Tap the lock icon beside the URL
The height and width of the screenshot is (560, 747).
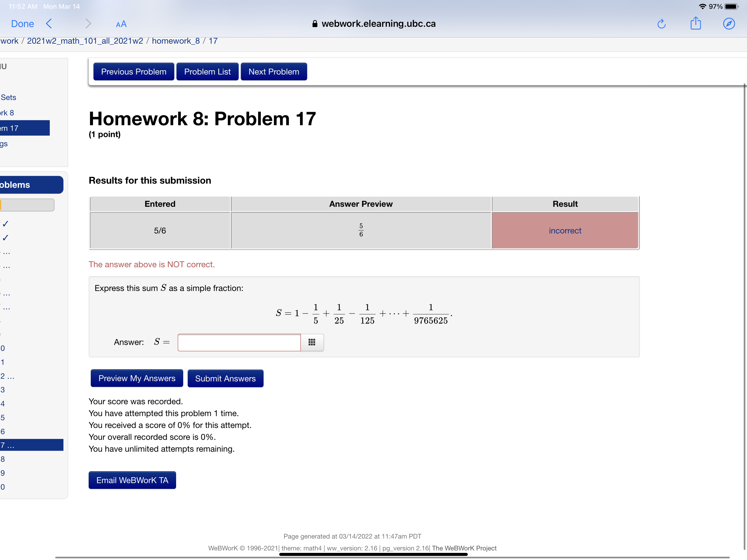coord(315,24)
